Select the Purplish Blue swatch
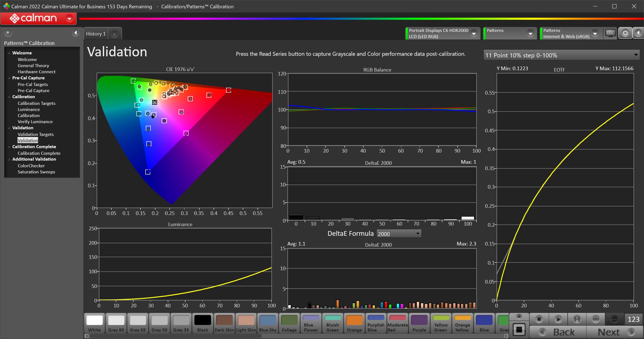The height and width of the screenshot is (339, 644). (x=376, y=323)
